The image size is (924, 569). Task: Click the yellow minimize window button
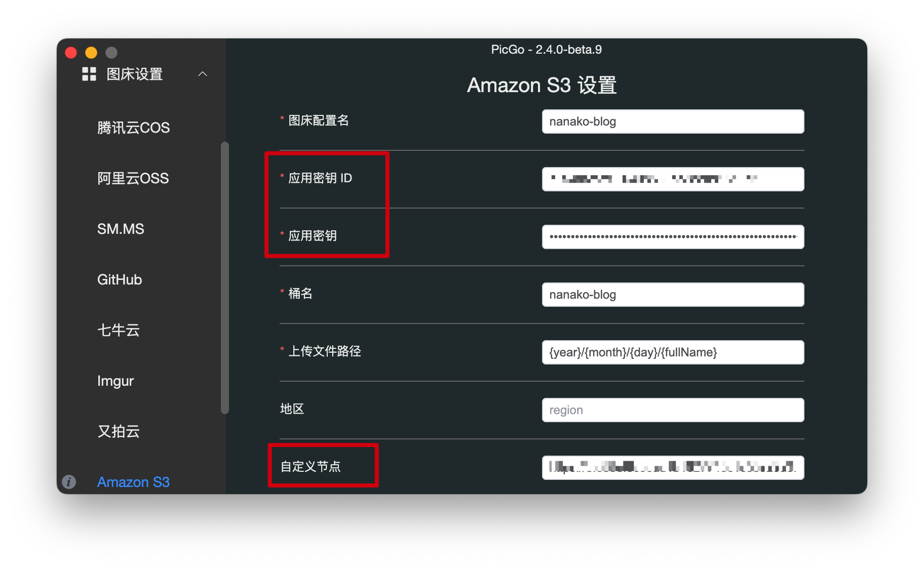coord(91,53)
